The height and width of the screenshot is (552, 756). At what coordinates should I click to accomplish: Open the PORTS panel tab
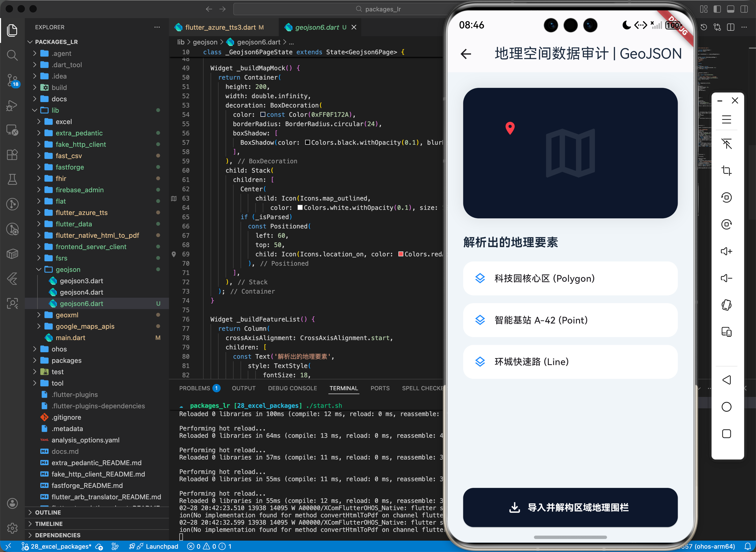pos(380,388)
